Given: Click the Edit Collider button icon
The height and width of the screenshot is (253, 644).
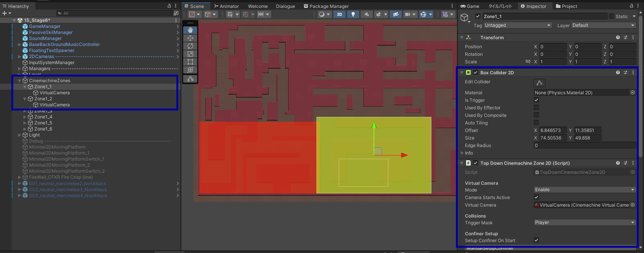Looking at the screenshot, I should click(539, 83).
